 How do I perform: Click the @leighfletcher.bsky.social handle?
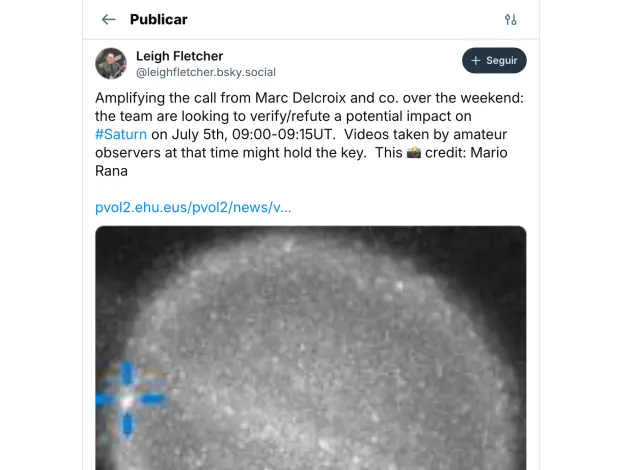[x=206, y=72]
